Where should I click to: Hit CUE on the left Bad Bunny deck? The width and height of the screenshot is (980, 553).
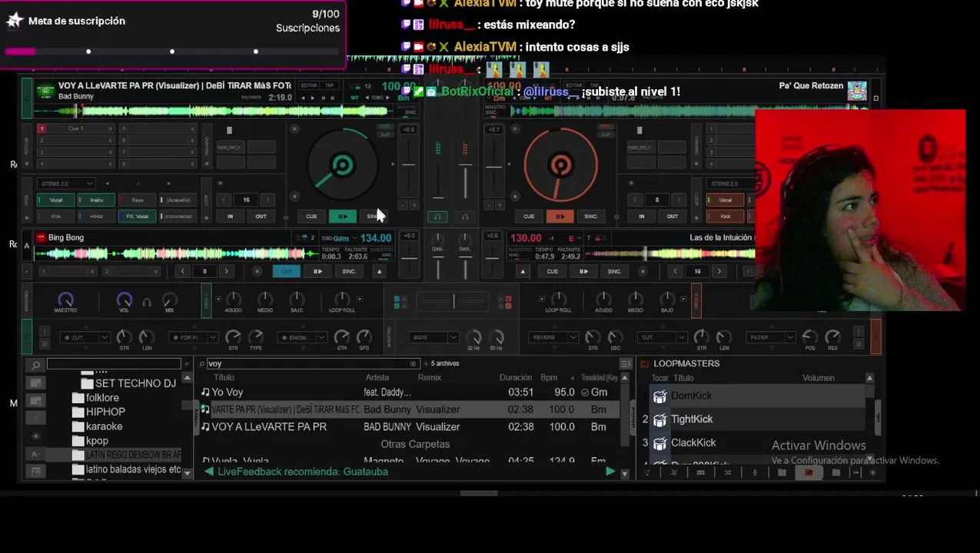[311, 216]
